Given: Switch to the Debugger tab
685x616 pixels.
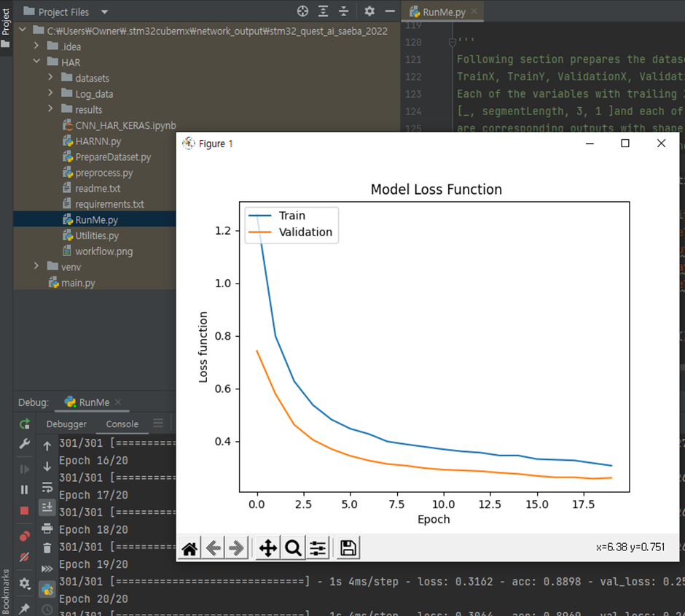Looking at the screenshot, I should [66, 424].
